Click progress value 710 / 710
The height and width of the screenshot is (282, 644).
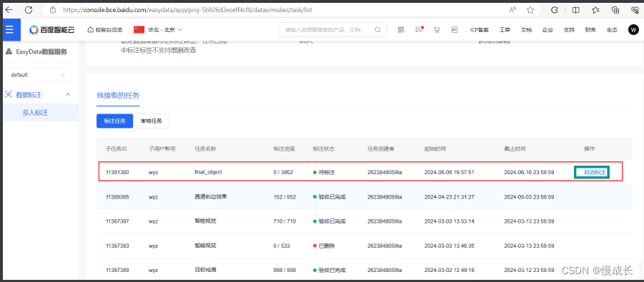tap(284, 221)
